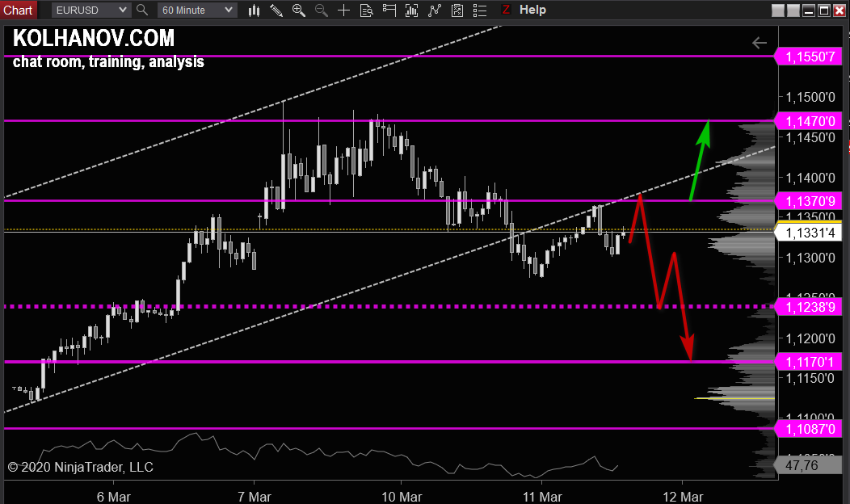Select the Chart tab
This screenshot has height=504, width=850.
point(18,10)
